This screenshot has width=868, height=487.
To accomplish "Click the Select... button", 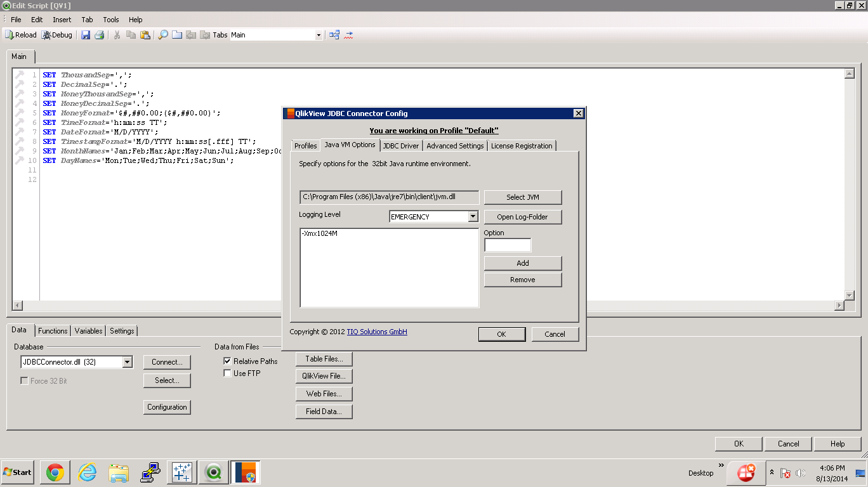I will [x=167, y=380].
